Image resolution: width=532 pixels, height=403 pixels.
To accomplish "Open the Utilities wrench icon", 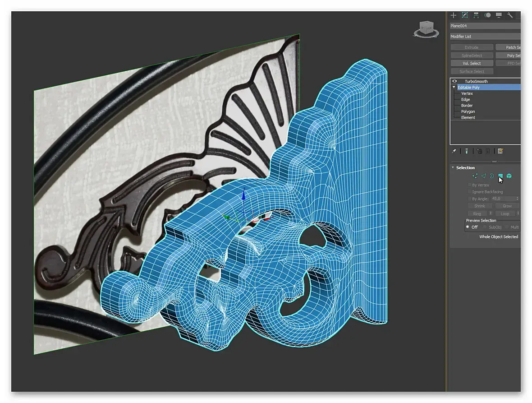I will 510,15.
